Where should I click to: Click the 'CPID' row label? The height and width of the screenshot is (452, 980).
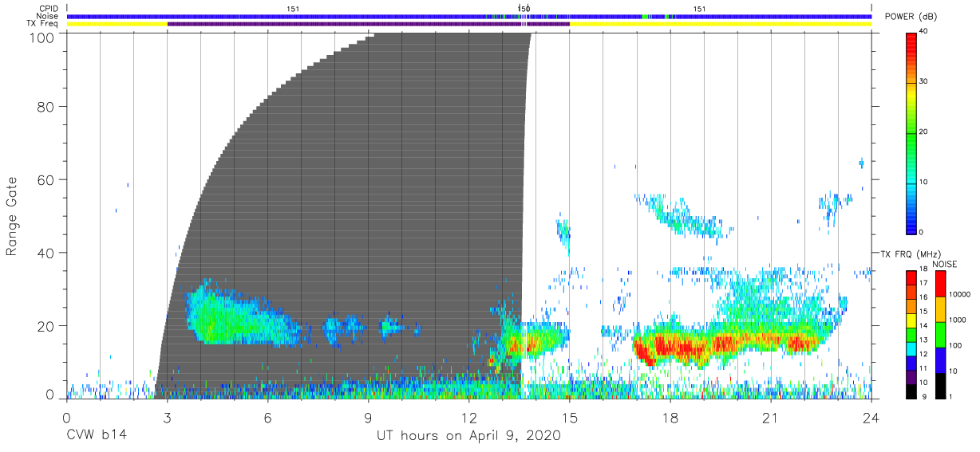[x=49, y=9]
